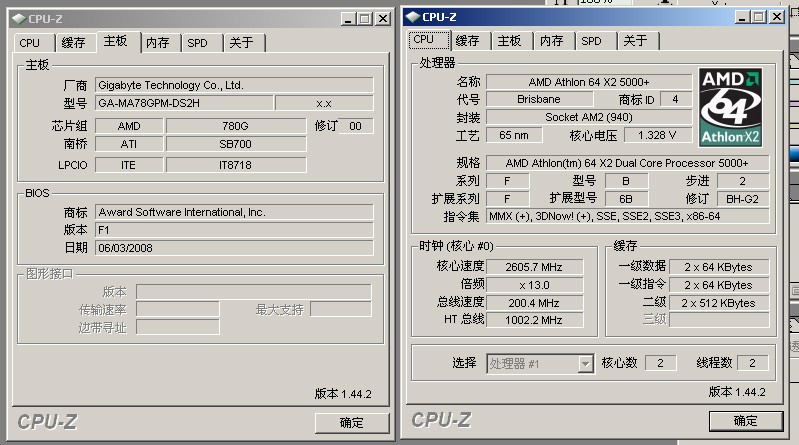Click core speed 2605.7 MHz field

(534, 267)
